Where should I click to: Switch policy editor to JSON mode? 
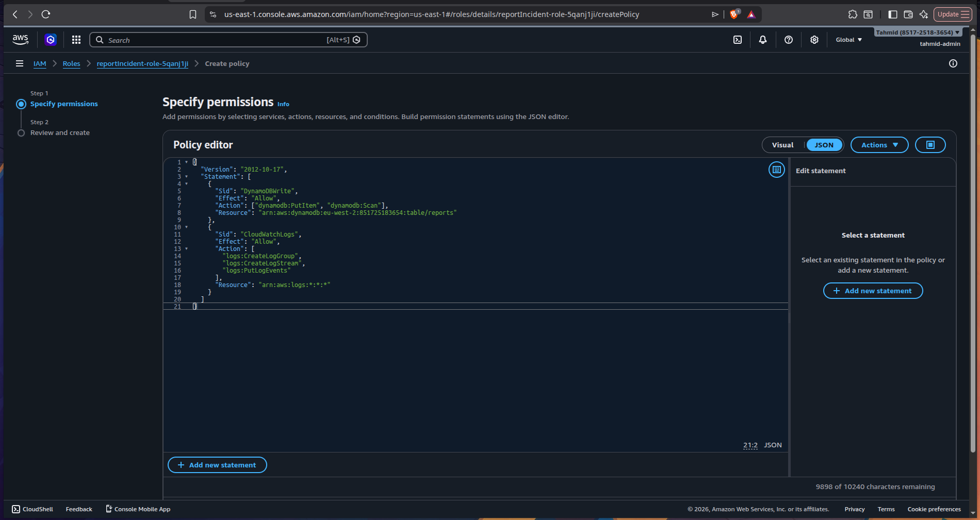pos(824,145)
